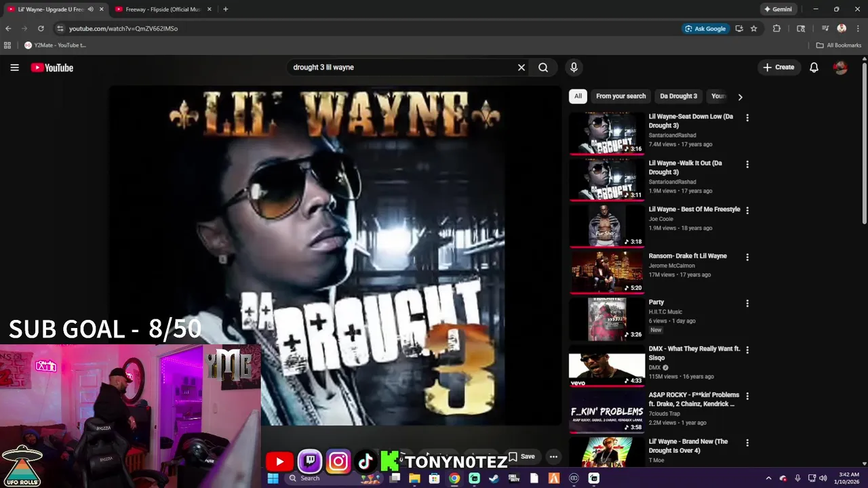Open options menu for Best Of Me Freestyle
This screenshot has width=868, height=488.
point(747,210)
